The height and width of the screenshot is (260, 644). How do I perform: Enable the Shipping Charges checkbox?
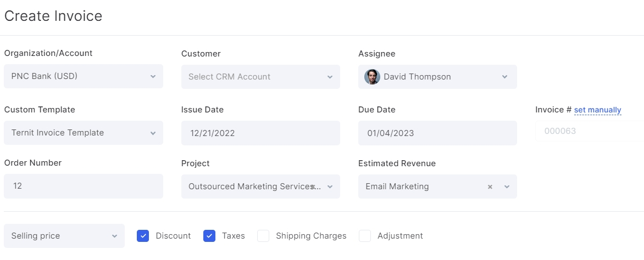263,236
